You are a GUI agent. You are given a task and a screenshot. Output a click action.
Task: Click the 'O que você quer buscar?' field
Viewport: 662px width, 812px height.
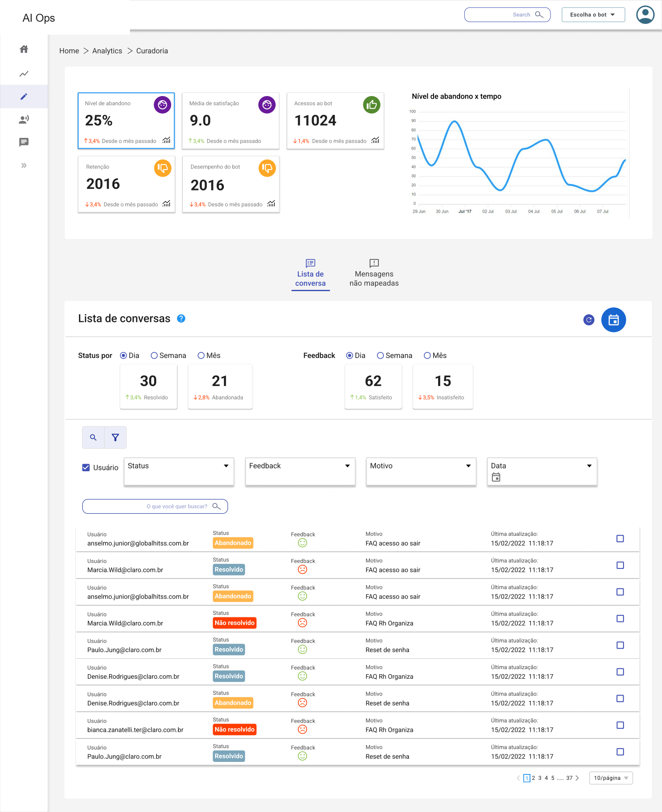pyautogui.click(x=155, y=506)
